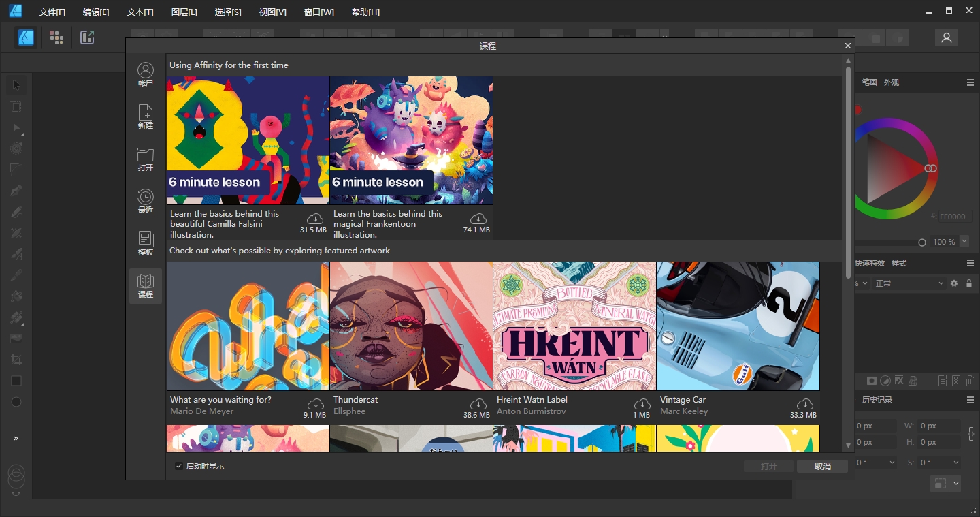The image size is (980, 517).
Task: Select 模板 in the dialog sidebar
Action: click(x=145, y=245)
